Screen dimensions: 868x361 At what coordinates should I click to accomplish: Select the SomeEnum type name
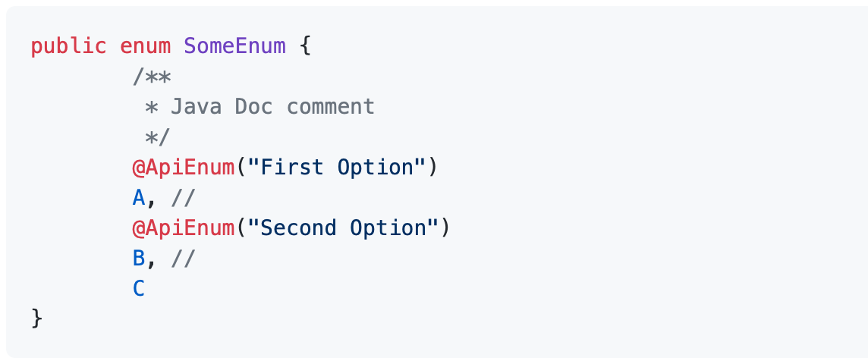[234, 46]
